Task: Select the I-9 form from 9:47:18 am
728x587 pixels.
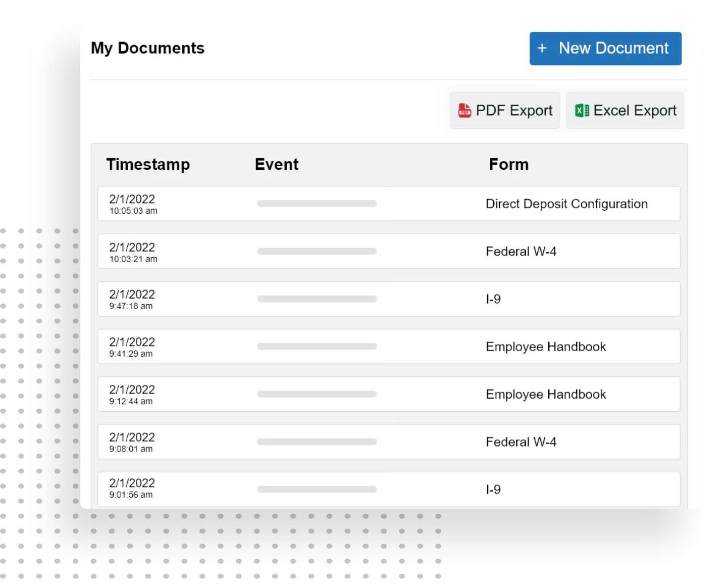Action: click(x=493, y=299)
